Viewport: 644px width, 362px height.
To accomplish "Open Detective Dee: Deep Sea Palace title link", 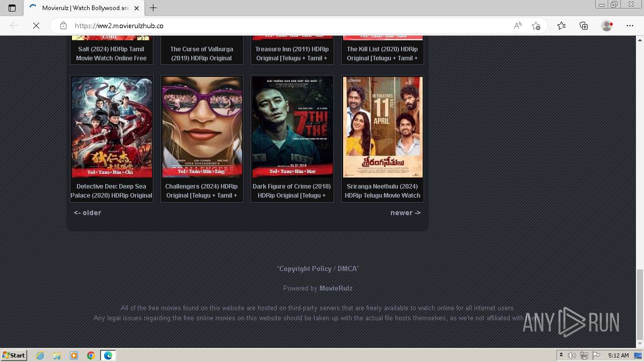I will tap(111, 191).
